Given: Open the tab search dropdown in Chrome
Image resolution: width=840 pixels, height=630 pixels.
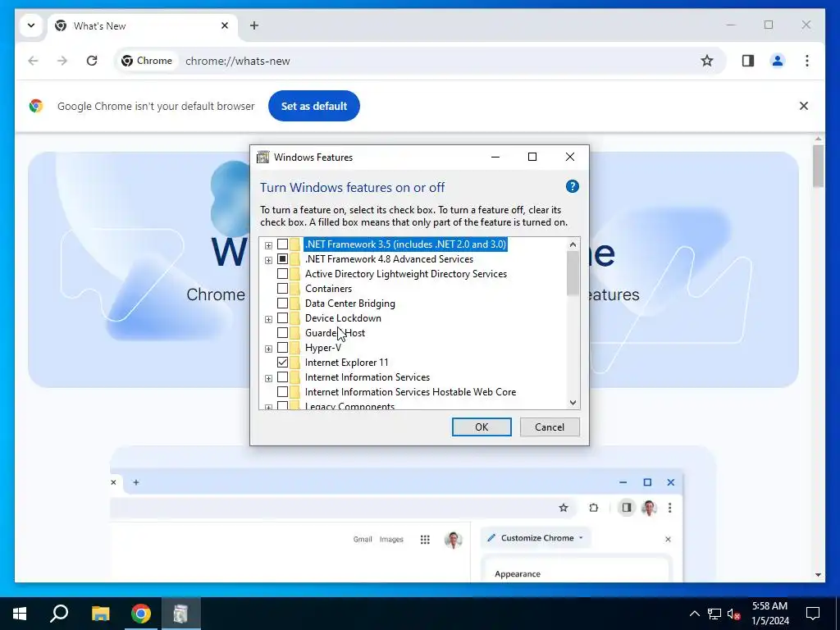Looking at the screenshot, I should (x=31, y=25).
